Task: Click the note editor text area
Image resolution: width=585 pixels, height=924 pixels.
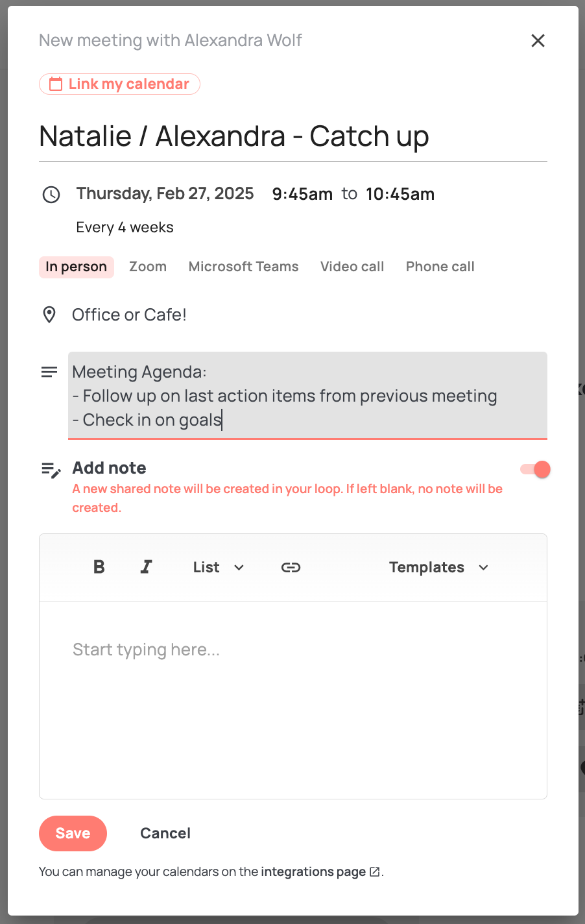Action: 293,699
